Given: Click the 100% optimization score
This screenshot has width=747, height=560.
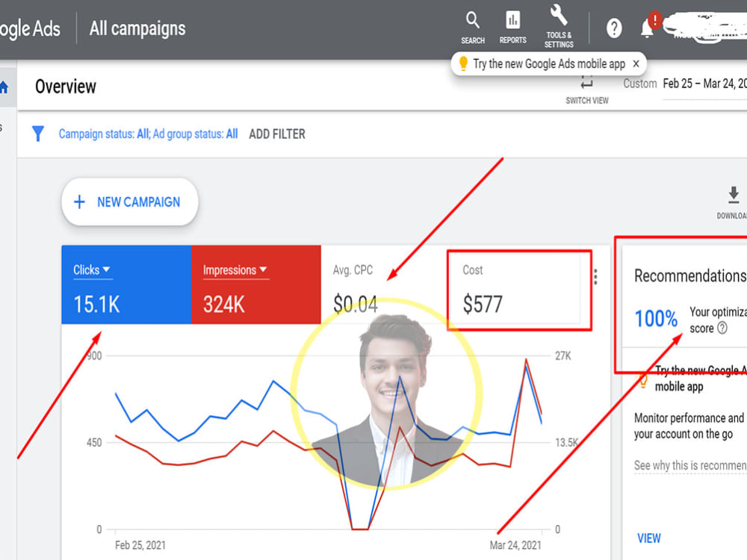Looking at the screenshot, I should pyautogui.click(x=656, y=319).
